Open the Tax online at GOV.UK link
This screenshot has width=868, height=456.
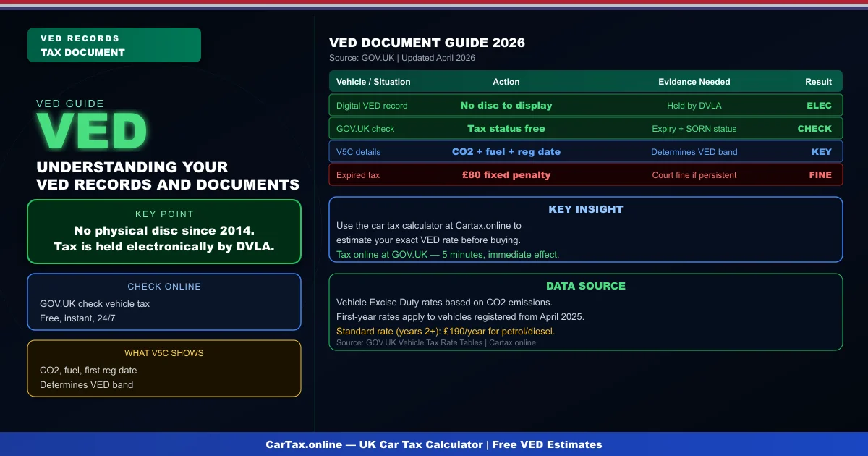448,254
